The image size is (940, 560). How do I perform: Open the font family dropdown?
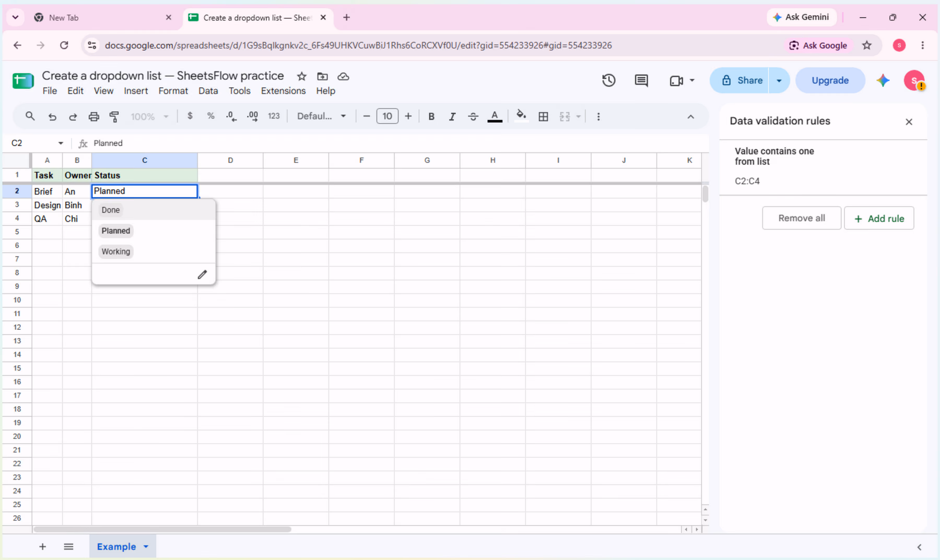pos(322,116)
